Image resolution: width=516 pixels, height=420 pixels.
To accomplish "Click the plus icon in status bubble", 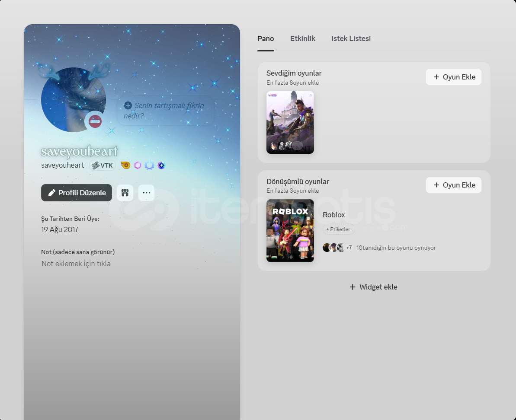I will [128, 105].
